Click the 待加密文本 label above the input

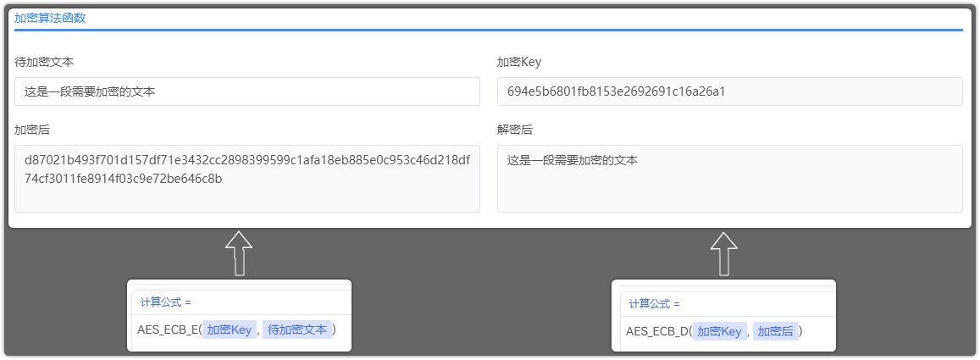tap(44, 62)
